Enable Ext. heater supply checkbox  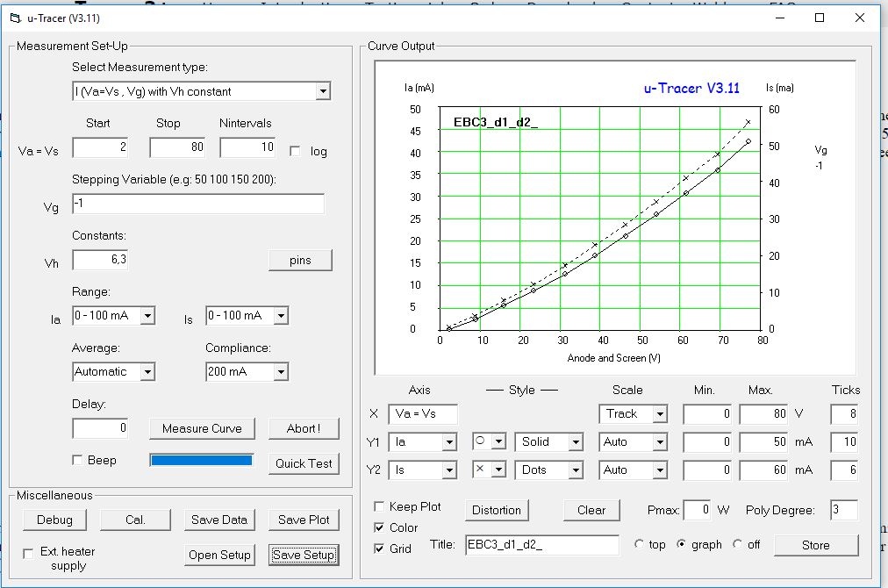[28, 554]
